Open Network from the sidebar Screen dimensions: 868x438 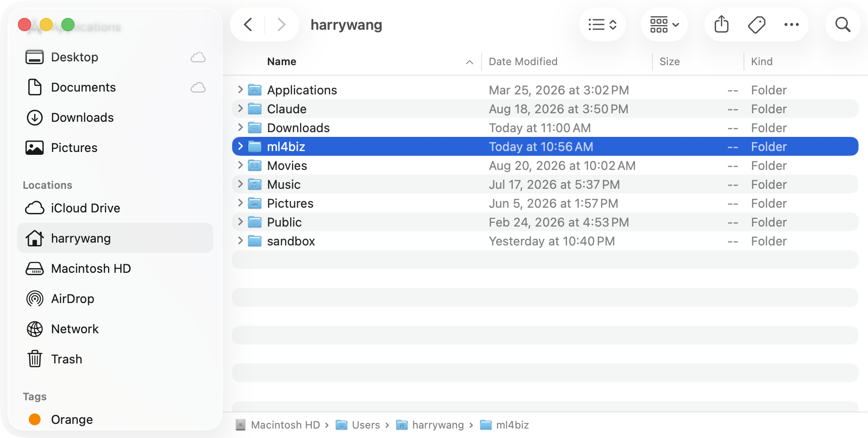pos(115,329)
